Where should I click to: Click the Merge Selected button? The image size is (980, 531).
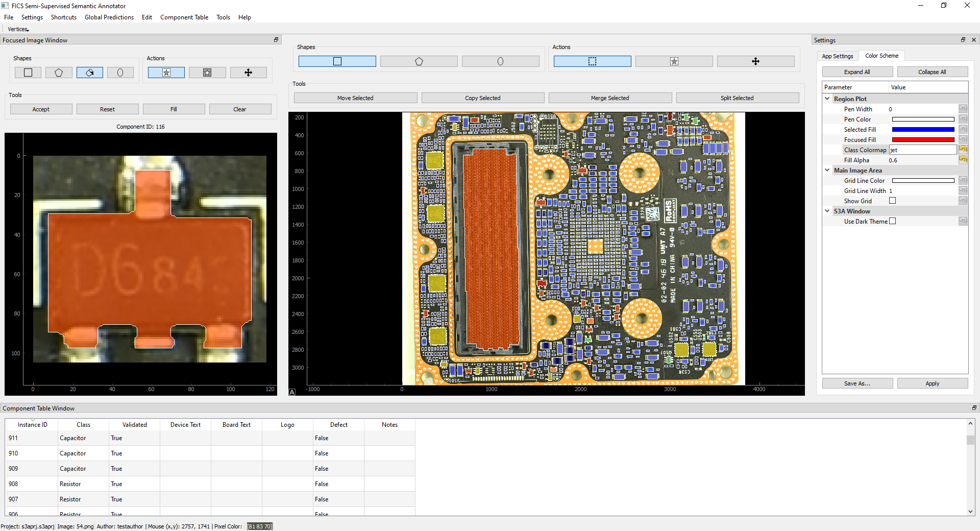click(x=609, y=98)
